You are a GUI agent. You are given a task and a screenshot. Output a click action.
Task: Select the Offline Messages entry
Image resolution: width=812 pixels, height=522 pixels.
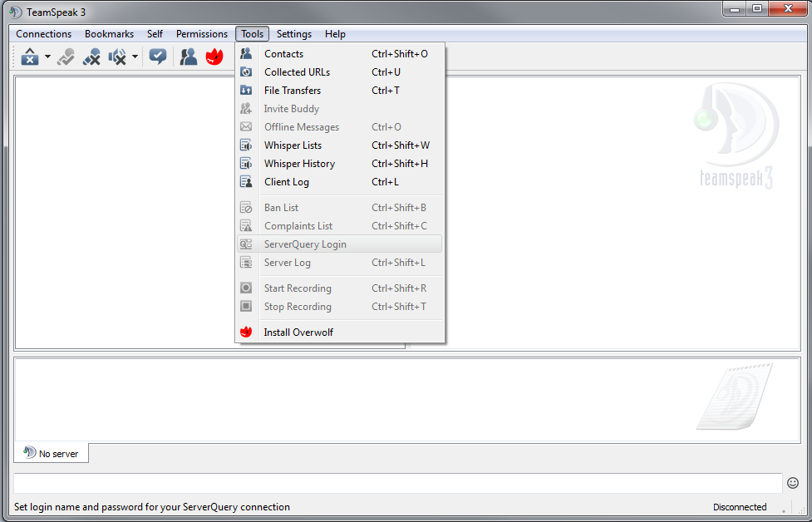(340, 127)
